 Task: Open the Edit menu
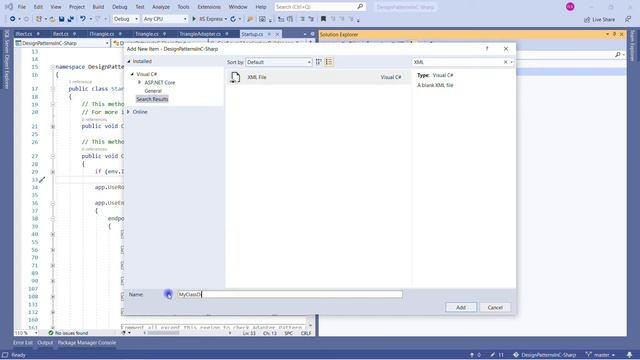(x=38, y=7)
